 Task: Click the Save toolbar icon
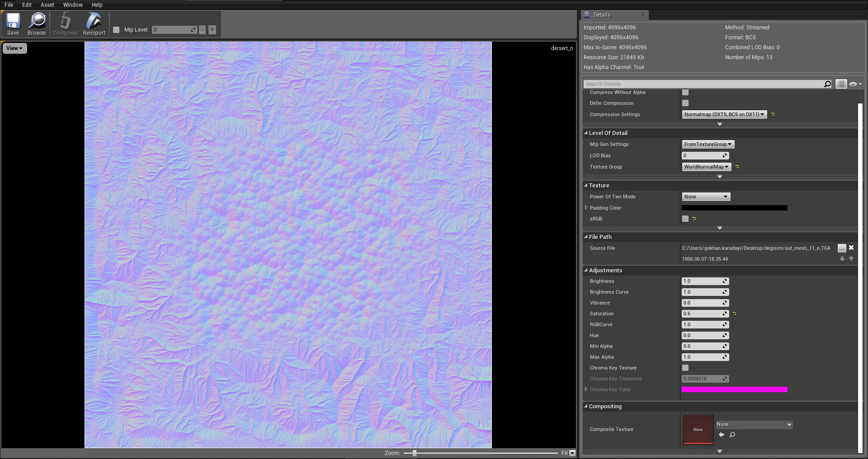tap(13, 24)
